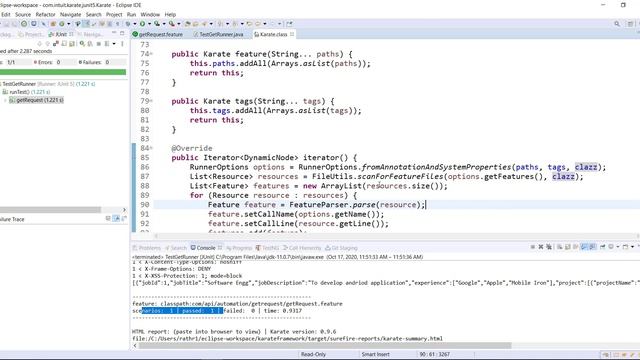Click the console horizontal scrollbar thumb
Viewport: 640px width, 360px height.
point(325,346)
